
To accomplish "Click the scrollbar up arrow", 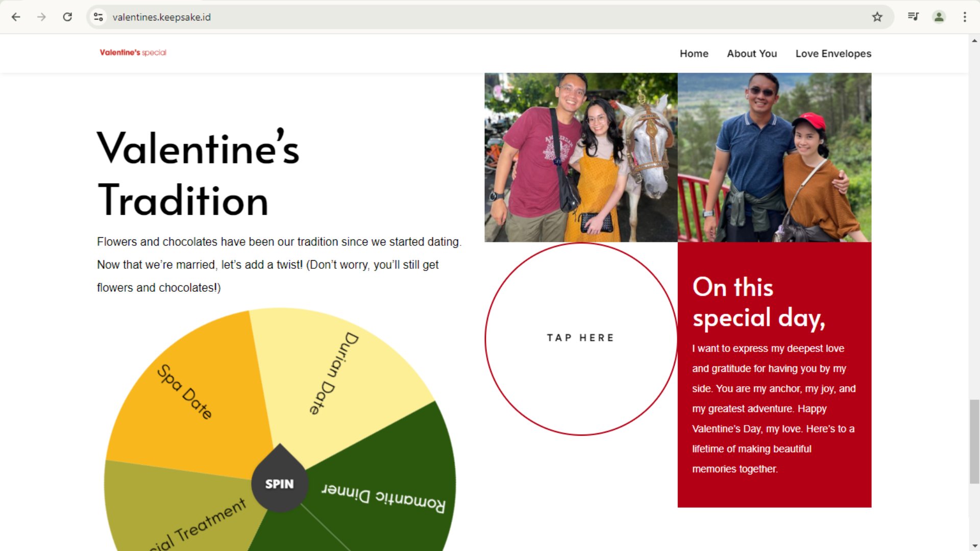I will pos(974,40).
